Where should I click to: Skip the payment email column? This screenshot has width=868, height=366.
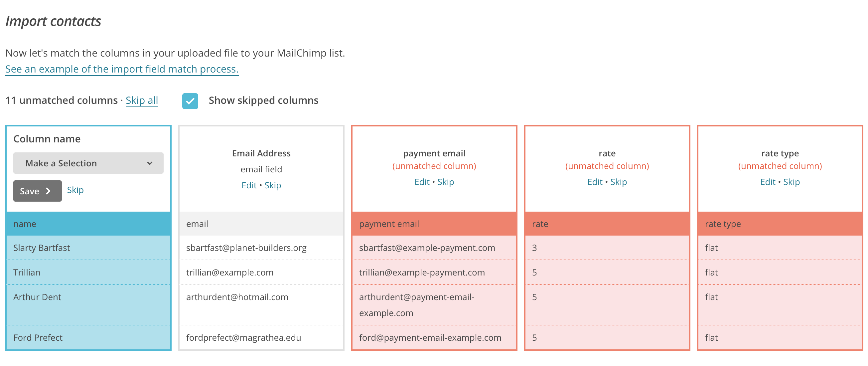pyautogui.click(x=445, y=182)
